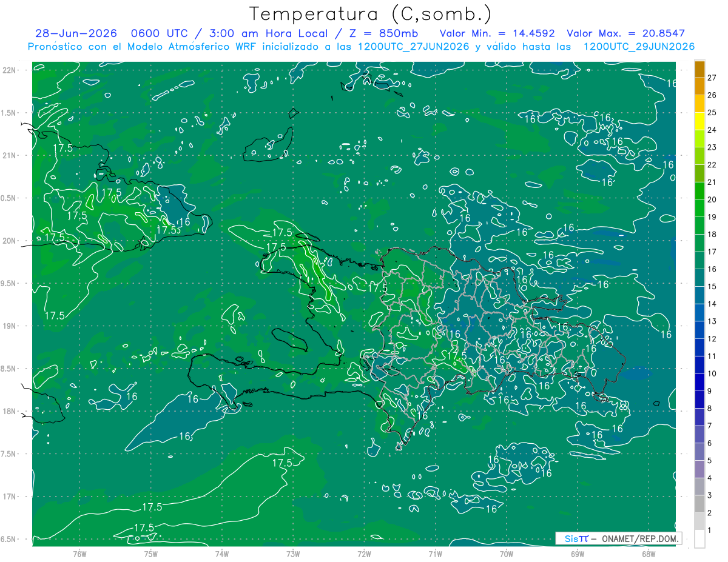
Task: Click the '68W' longitude label
Action: coord(649,554)
